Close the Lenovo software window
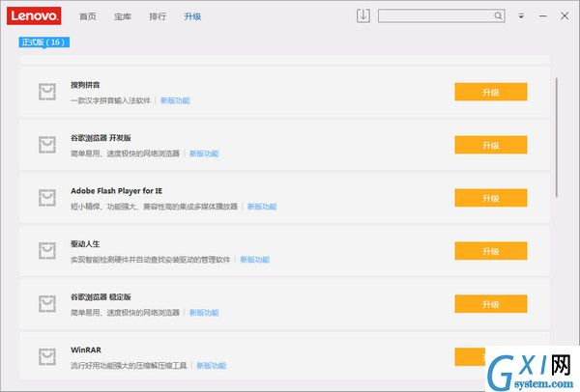This screenshot has width=580, height=392. pyautogui.click(x=565, y=15)
